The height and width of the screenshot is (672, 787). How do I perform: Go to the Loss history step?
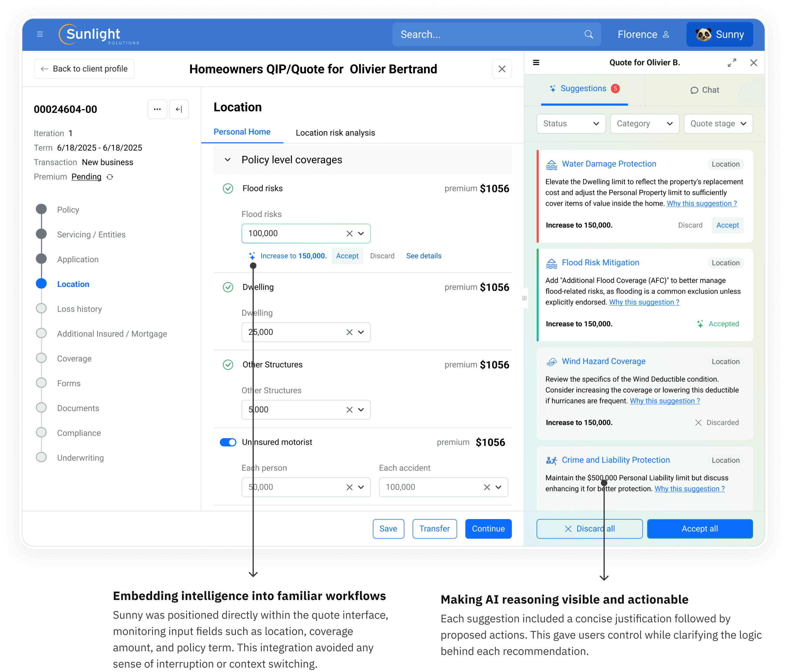tap(79, 309)
